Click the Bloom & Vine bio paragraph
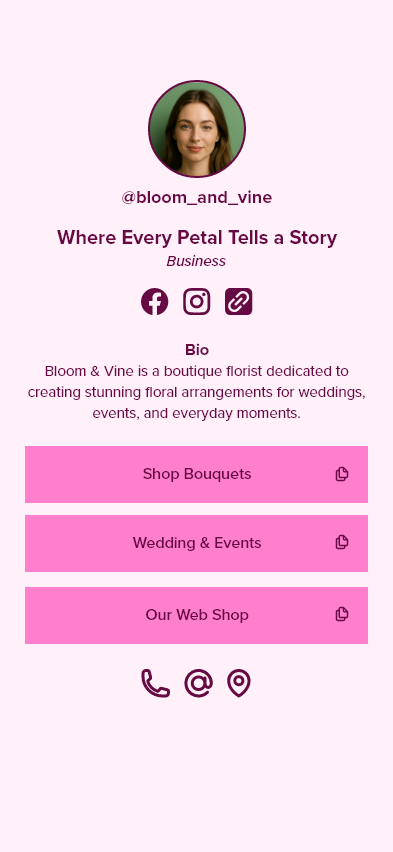 click(197, 392)
